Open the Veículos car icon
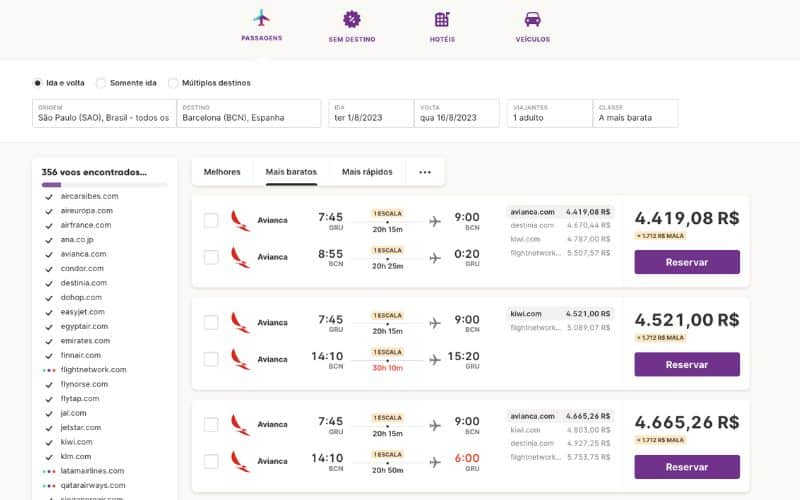 (533, 19)
